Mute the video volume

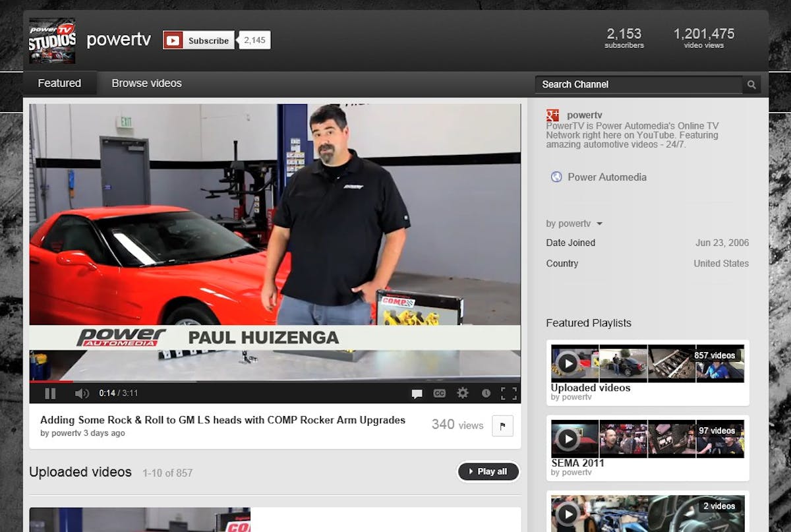(82, 394)
